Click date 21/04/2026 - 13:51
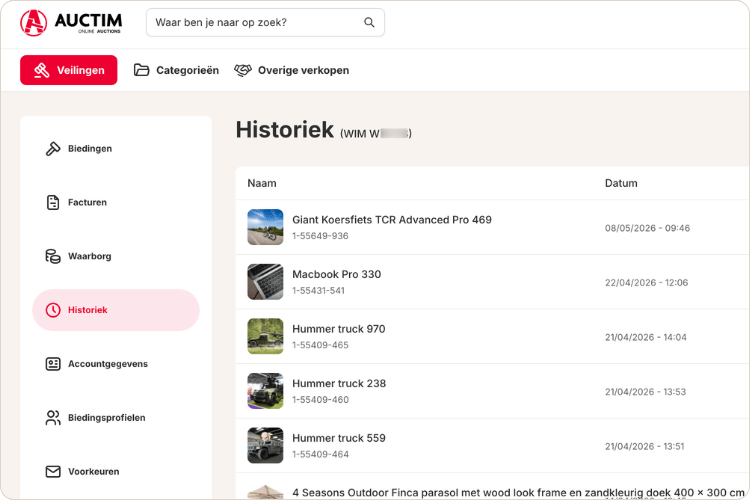Screen dimensions: 750x500 tap(645, 446)
